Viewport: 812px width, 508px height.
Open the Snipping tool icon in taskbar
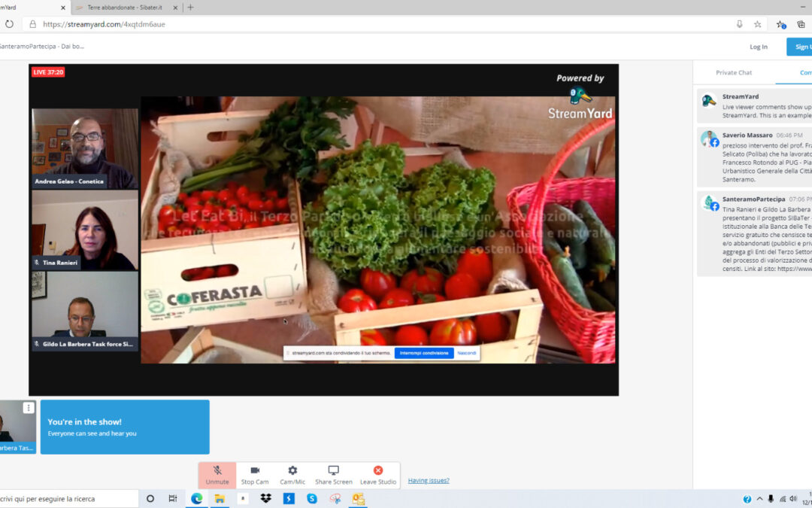(x=335, y=499)
